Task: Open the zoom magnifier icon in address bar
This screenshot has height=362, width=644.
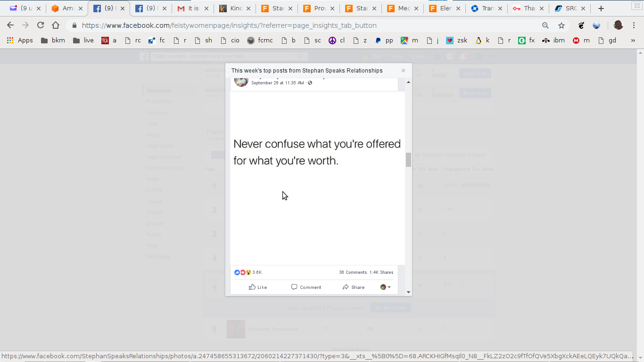Action: (545, 25)
